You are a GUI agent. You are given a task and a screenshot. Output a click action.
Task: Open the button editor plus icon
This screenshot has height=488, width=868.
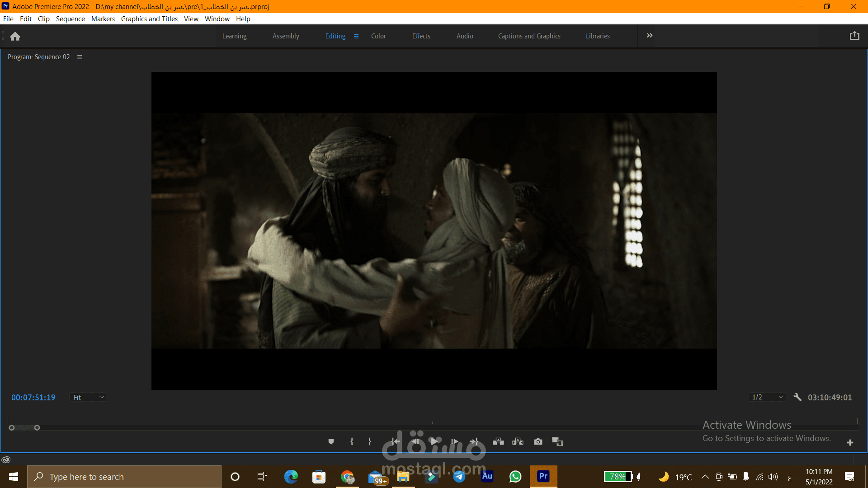pyautogui.click(x=850, y=442)
